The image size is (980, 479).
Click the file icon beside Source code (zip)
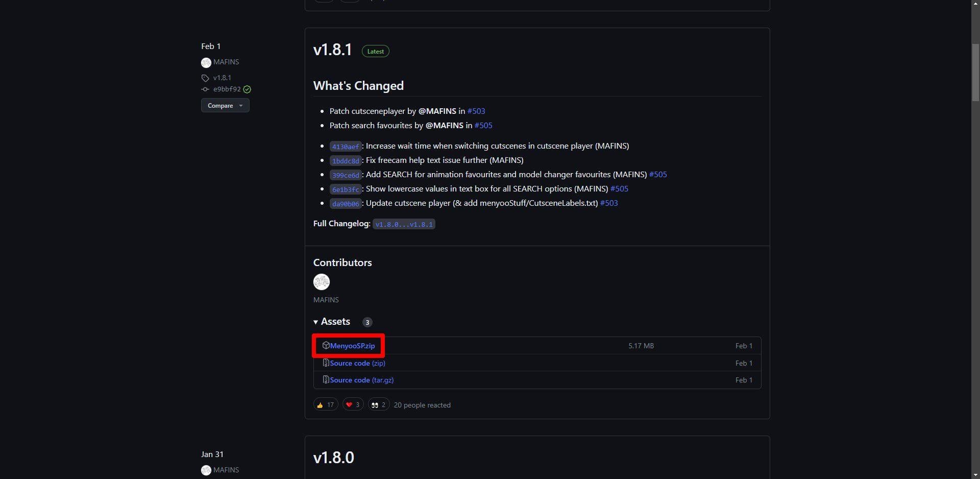pyautogui.click(x=326, y=363)
